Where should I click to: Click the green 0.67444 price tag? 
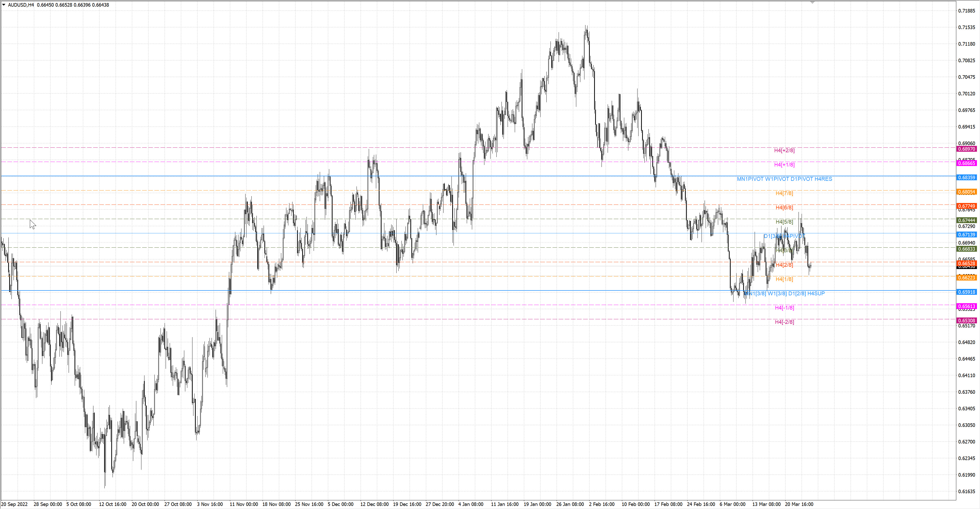point(967,220)
